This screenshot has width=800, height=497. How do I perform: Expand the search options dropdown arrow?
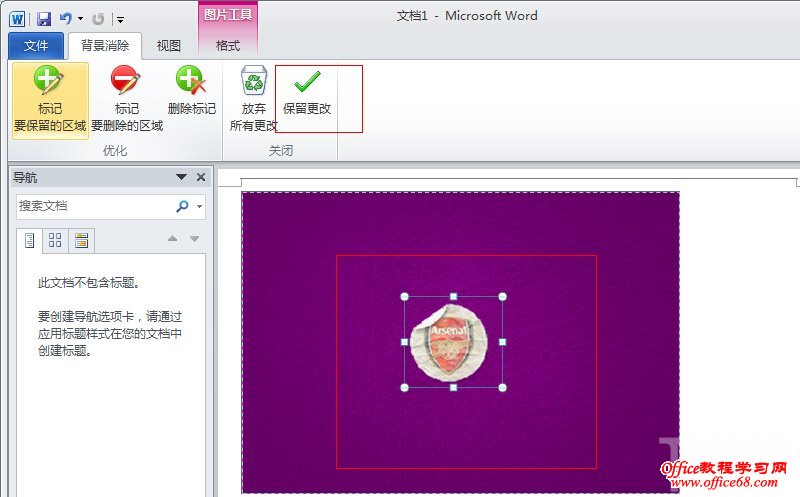point(199,207)
